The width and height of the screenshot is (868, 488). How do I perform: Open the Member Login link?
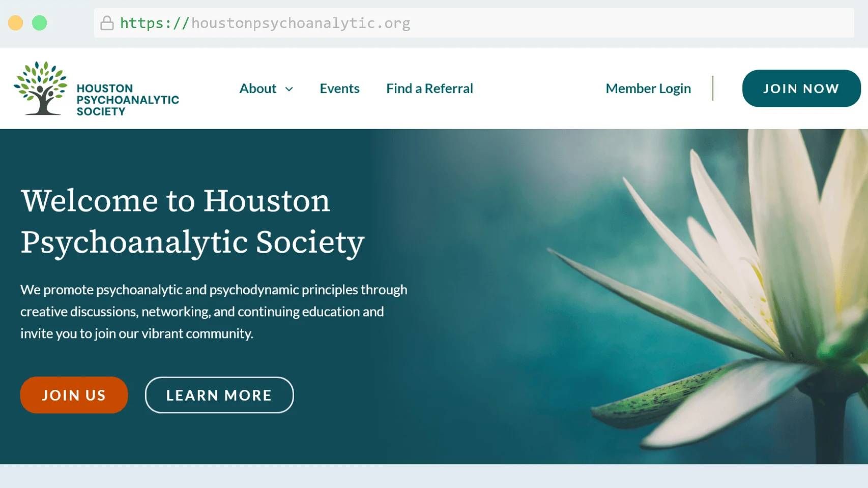coord(648,88)
